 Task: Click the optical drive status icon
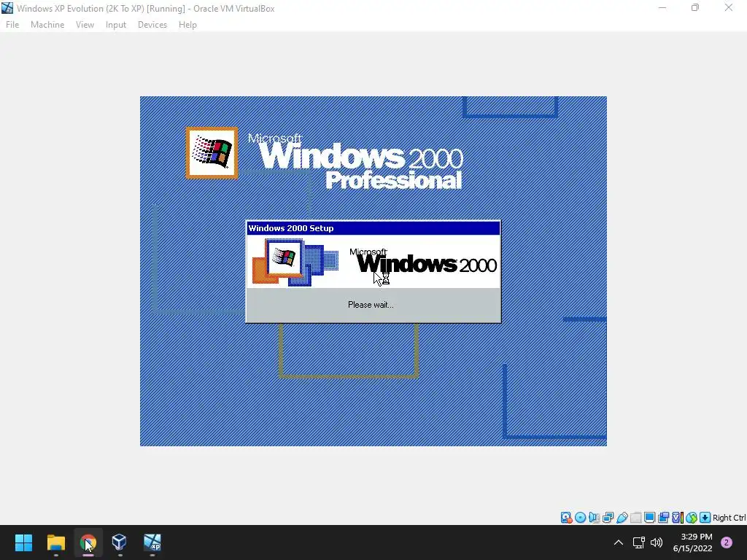click(x=580, y=518)
